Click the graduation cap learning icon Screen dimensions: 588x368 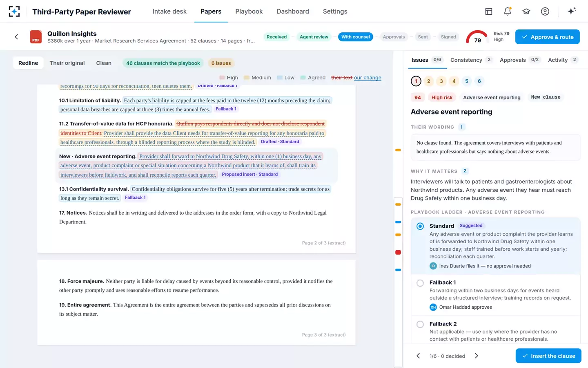526,11
